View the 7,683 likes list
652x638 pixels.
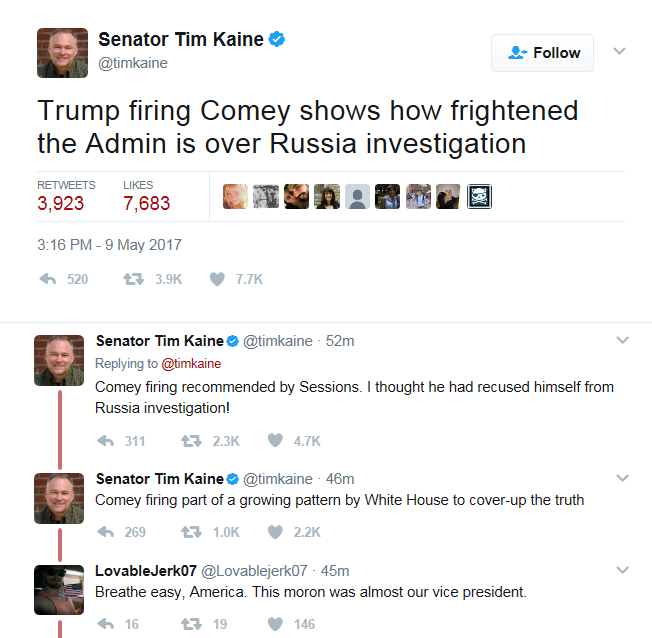[x=146, y=196]
